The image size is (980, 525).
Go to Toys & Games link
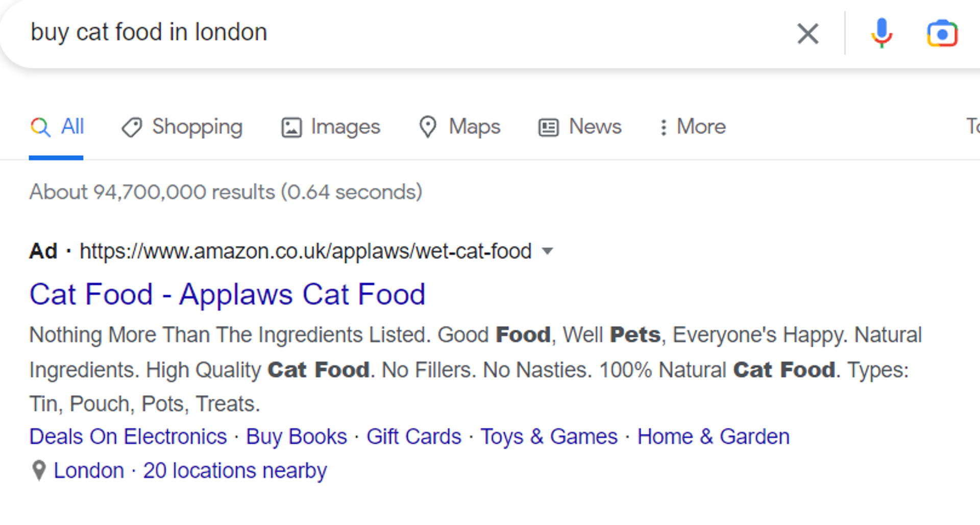coord(549,437)
